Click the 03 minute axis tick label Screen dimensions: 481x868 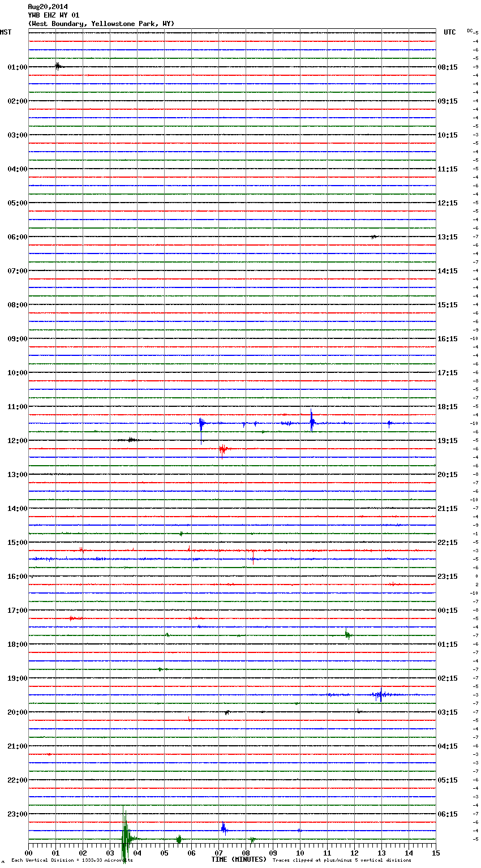(110, 853)
